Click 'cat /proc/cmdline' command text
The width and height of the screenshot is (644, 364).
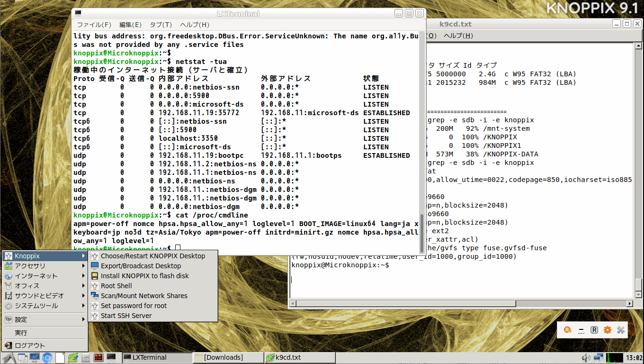click(211, 215)
